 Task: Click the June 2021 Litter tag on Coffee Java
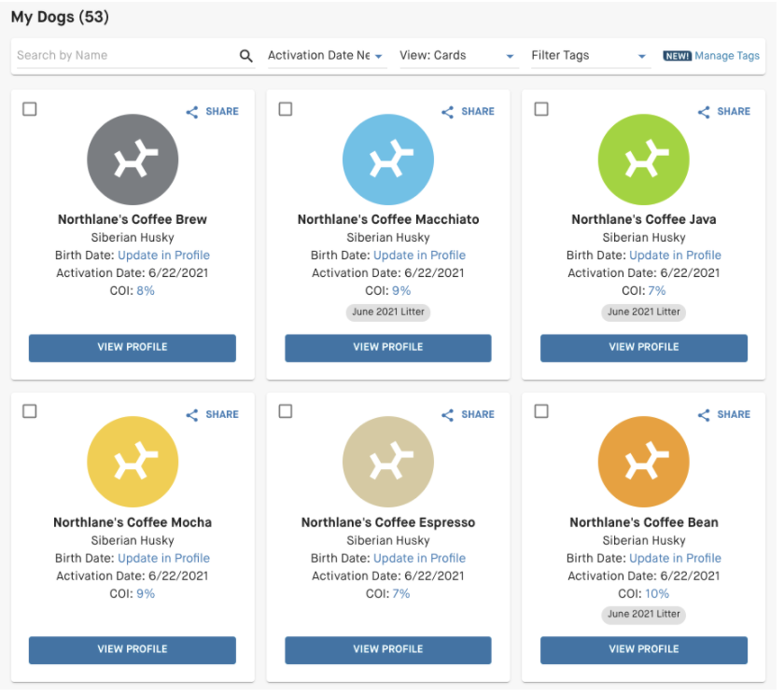pos(643,312)
